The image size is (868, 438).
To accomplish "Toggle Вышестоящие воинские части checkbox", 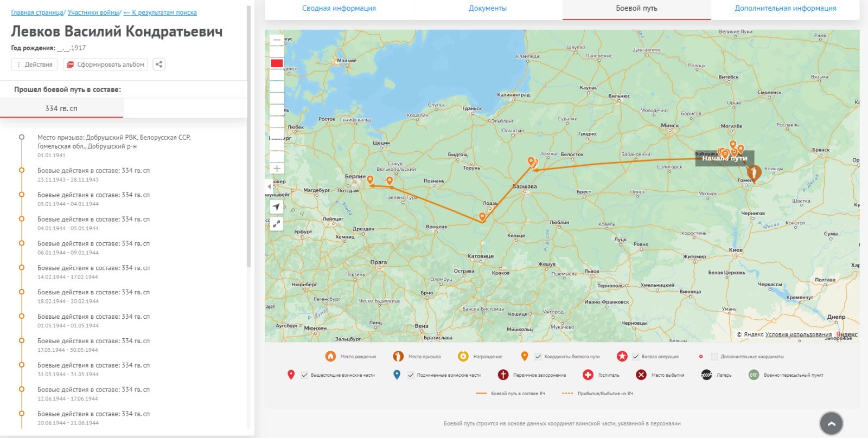I will point(304,375).
